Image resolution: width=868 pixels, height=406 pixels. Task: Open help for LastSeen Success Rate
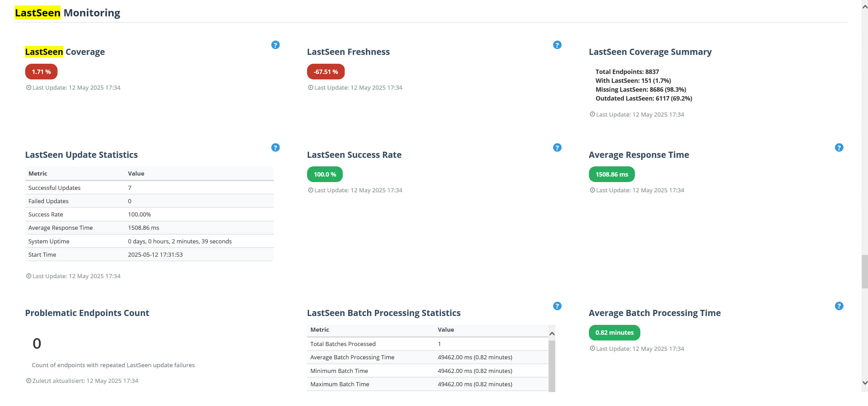tap(557, 148)
